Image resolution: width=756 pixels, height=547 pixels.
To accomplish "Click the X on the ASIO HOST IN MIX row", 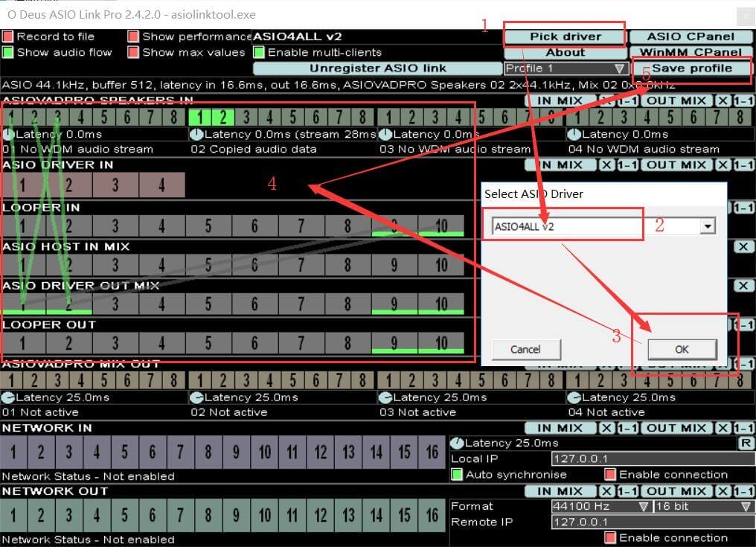I will pyautogui.click(x=743, y=246).
